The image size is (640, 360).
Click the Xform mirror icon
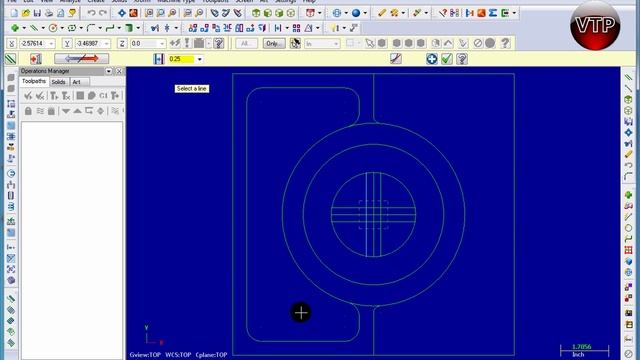click(228, 28)
